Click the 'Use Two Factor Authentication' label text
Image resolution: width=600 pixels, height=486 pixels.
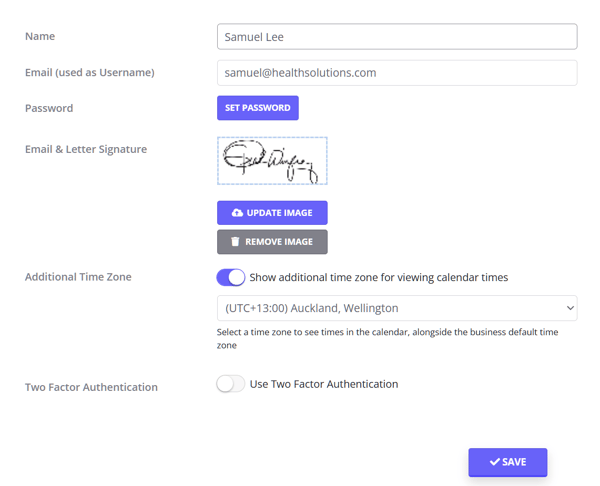324,384
